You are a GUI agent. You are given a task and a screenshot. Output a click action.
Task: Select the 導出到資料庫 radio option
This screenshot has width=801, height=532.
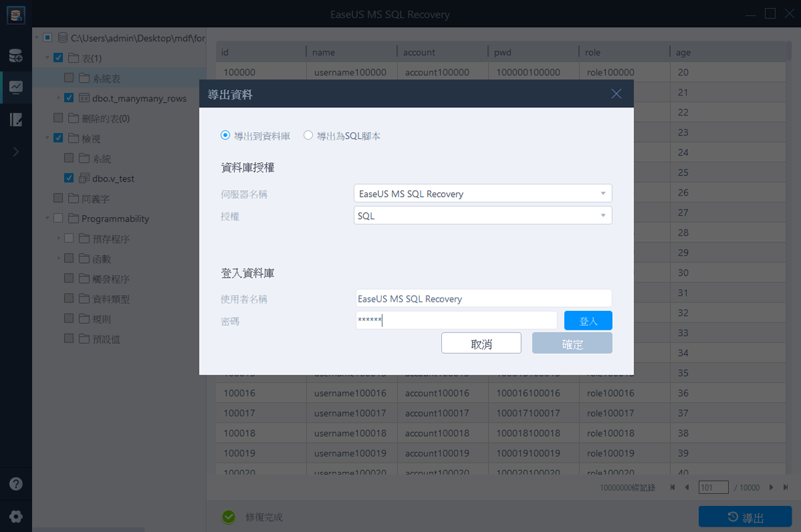tap(225, 135)
